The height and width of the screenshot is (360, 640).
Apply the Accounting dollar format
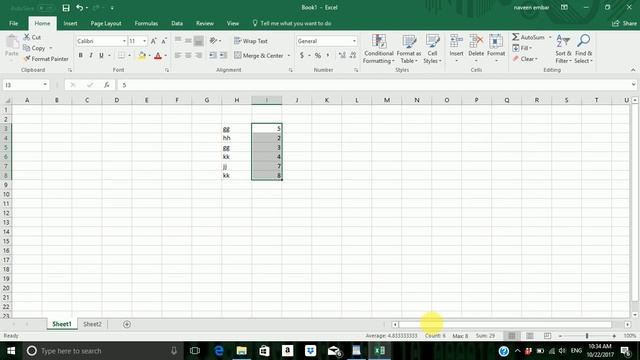302,56
